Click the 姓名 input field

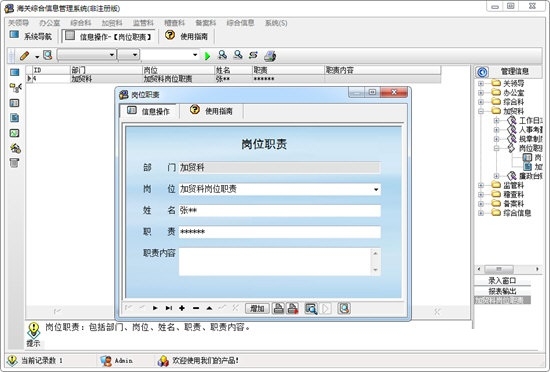(x=280, y=211)
